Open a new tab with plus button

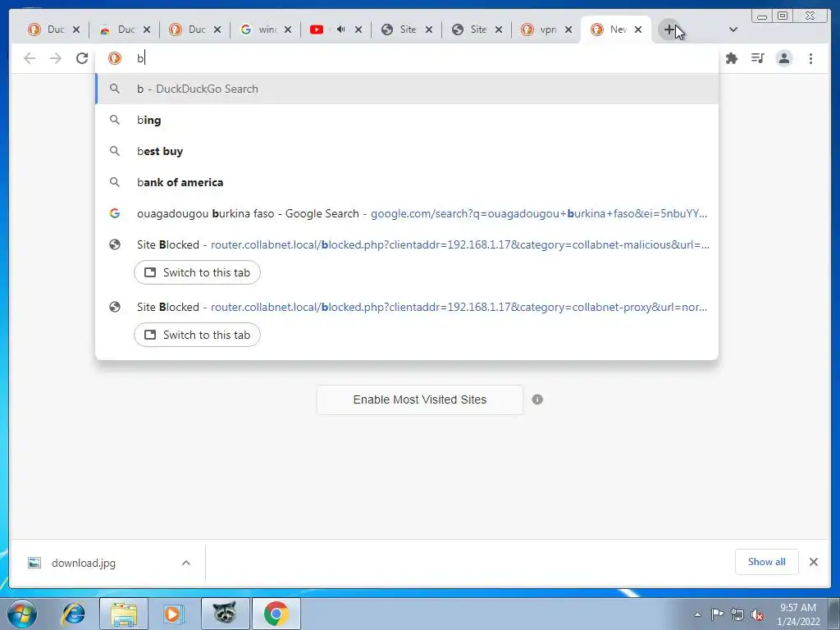click(x=669, y=30)
